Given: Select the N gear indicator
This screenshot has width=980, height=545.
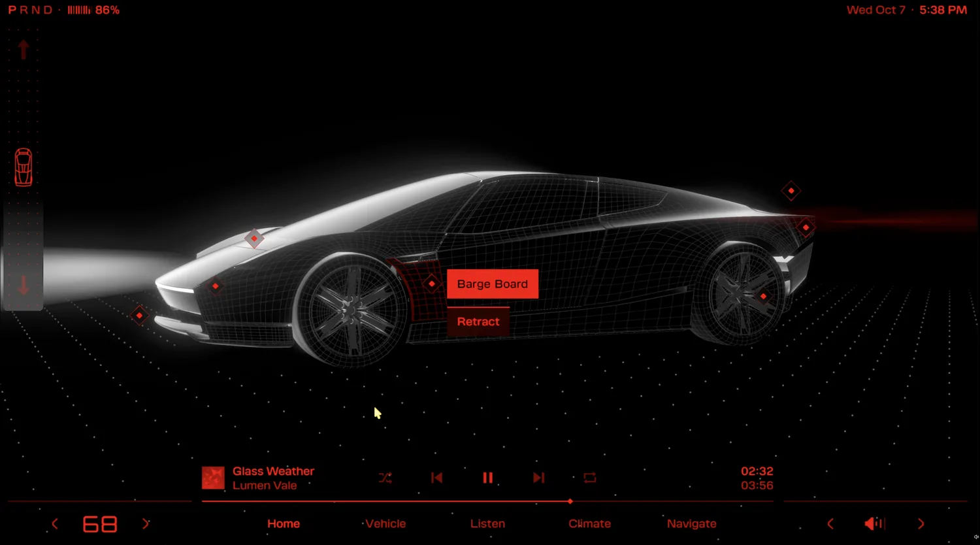Looking at the screenshot, I should pos(36,10).
